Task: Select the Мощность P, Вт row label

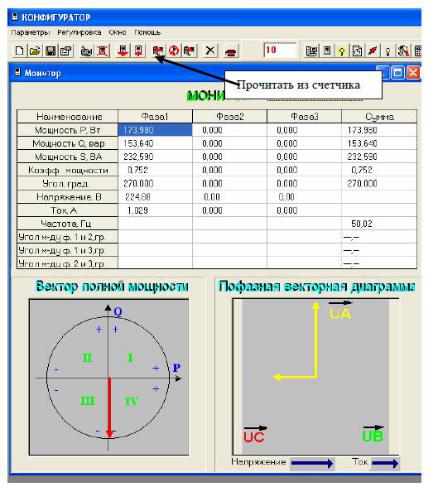Action: tap(68, 130)
